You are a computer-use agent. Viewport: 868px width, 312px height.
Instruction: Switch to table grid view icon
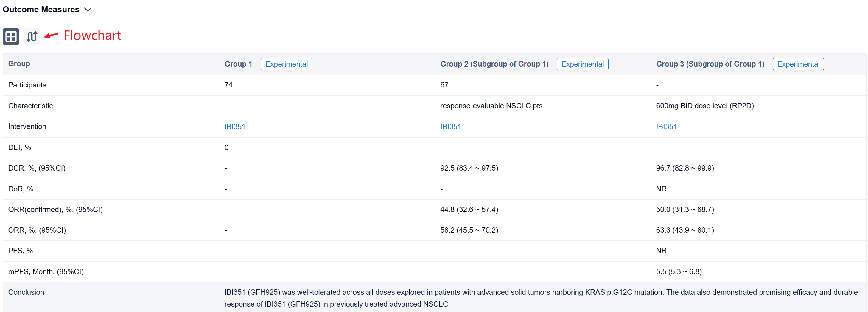[11, 36]
